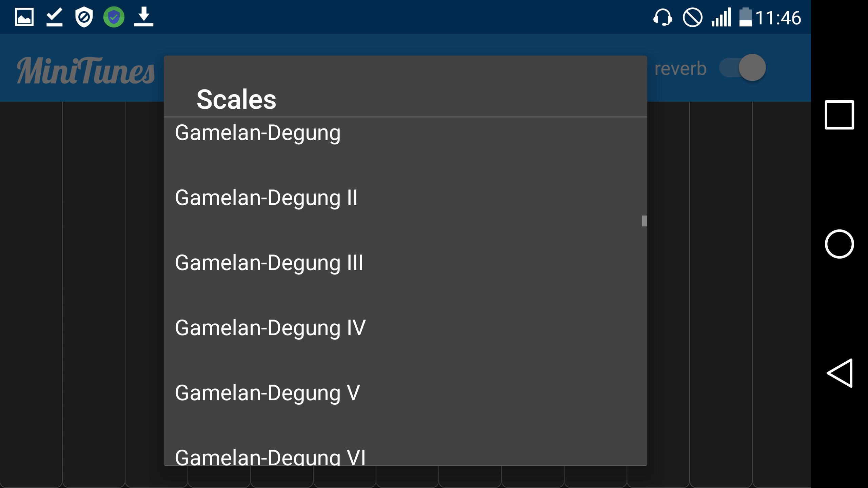Tap the MiniTunes logo
Screen dimensions: 868x488
coord(86,70)
